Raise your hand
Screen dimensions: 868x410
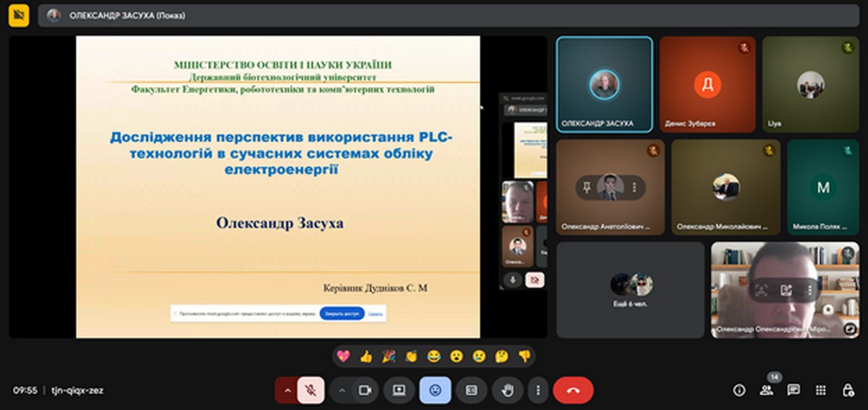coord(508,391)
